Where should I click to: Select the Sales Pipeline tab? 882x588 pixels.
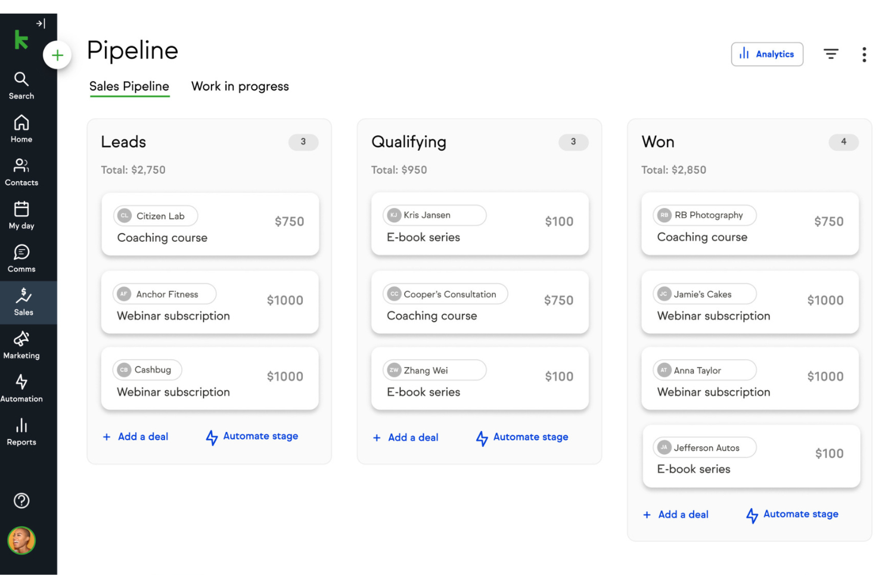129,86
